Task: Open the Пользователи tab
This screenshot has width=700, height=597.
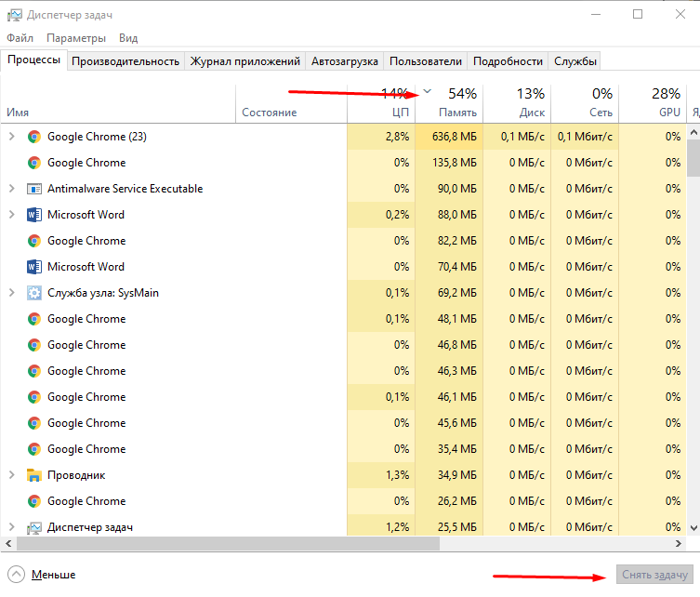Action: [426, 61]
